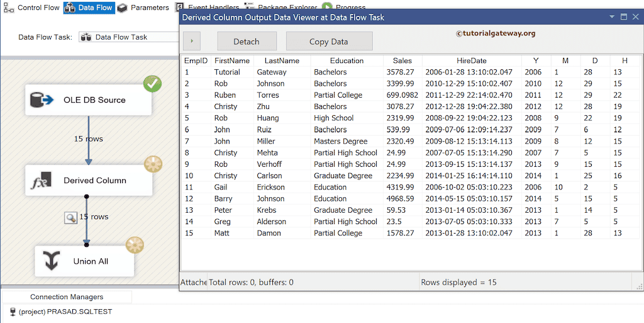This screenshot has width=644, height=323.
Task: Select the Union All component
Action: 84,261
